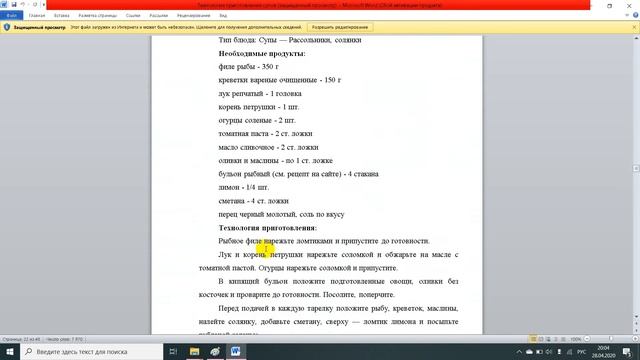The image size is (640, 360).
Task: Click the line 'корень петрушки - 1 шт.'
Action: click(259, 107)
